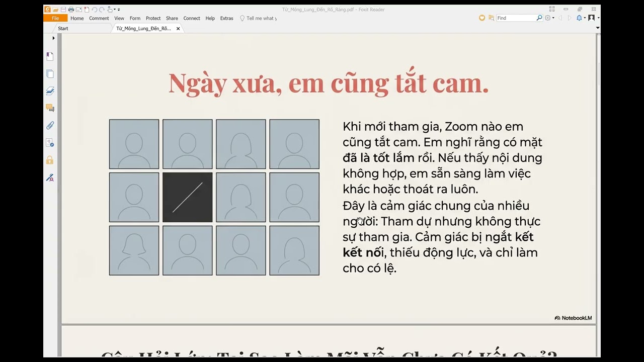Image resolution: width=644 pixels, height=362 pixels.
Task: Open the Pages thumbnails panel
Action: [x=50, y=74]
